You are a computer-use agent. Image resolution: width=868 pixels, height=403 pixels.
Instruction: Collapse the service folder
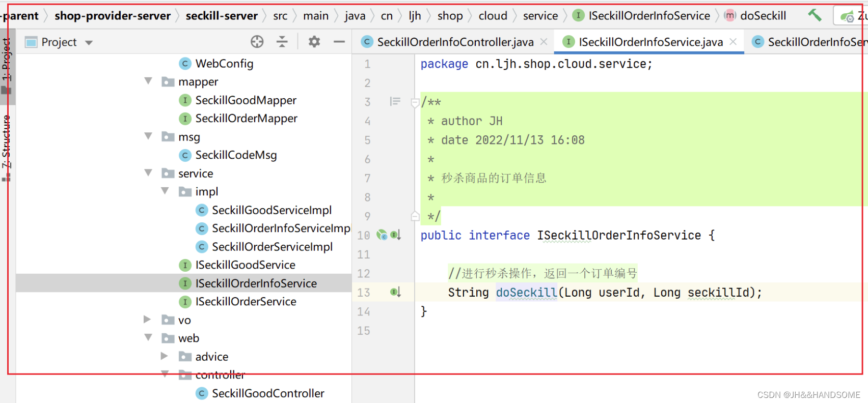point(148,173)
